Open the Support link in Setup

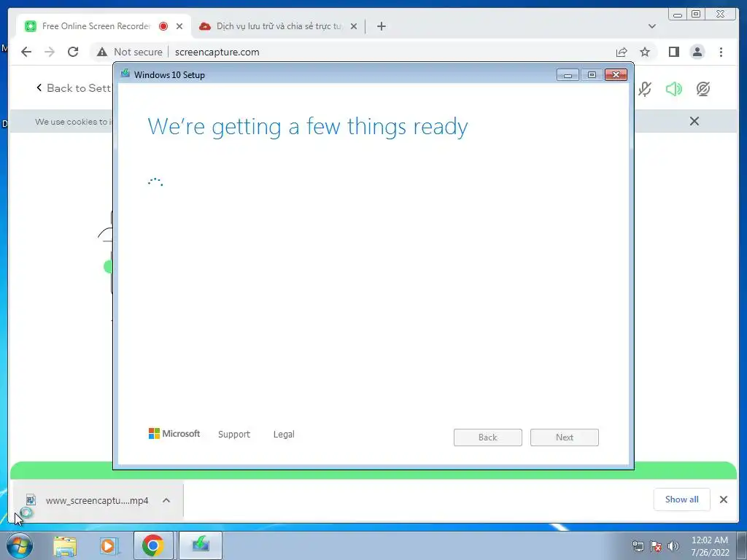[234, 435]
